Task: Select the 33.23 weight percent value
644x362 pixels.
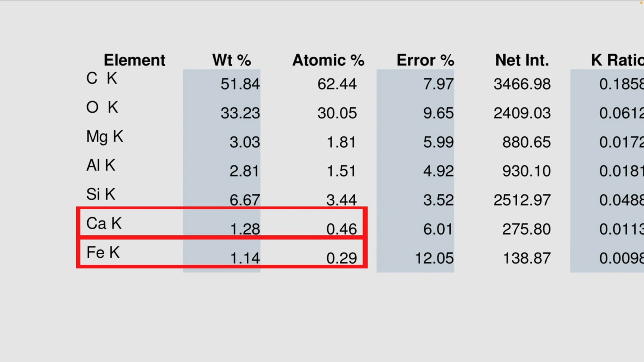Action: [240, 113]
